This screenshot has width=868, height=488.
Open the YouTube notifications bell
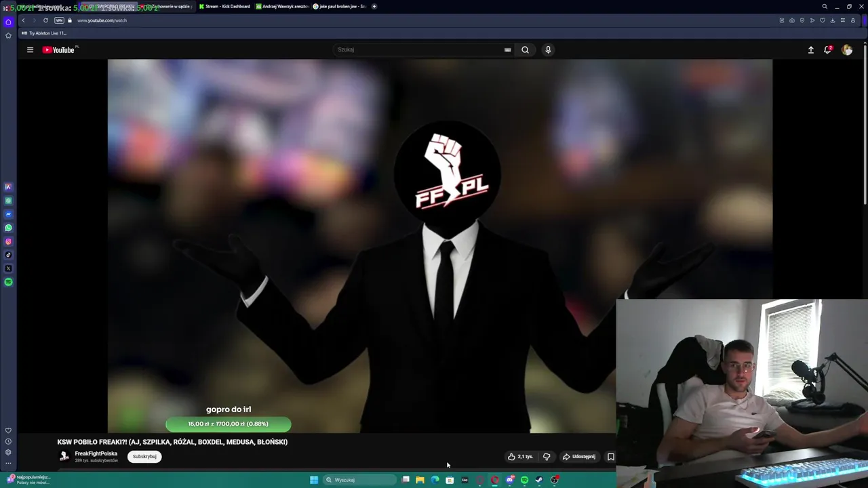pyautogui.click(x=828, y=49)
